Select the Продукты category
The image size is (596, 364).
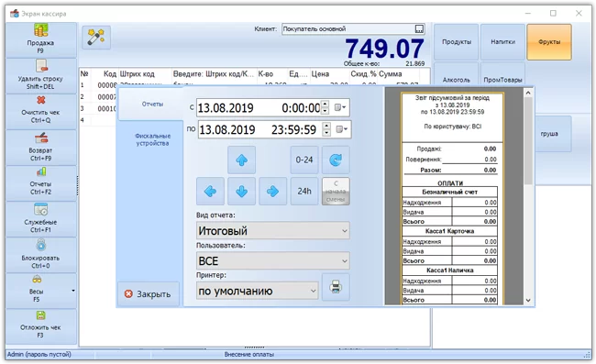click(457, 42)
